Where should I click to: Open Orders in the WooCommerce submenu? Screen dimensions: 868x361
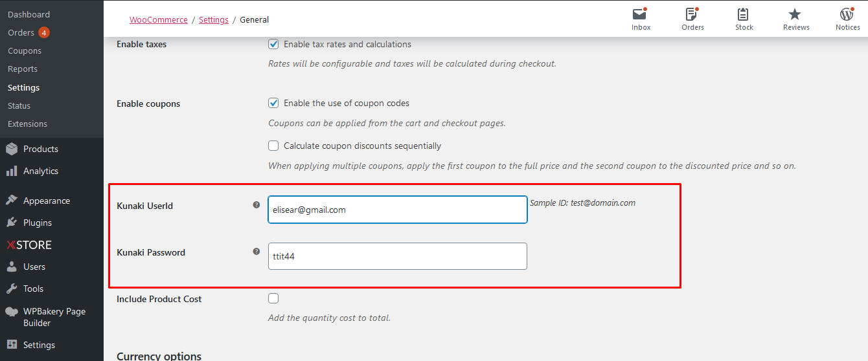coord(21,32)
